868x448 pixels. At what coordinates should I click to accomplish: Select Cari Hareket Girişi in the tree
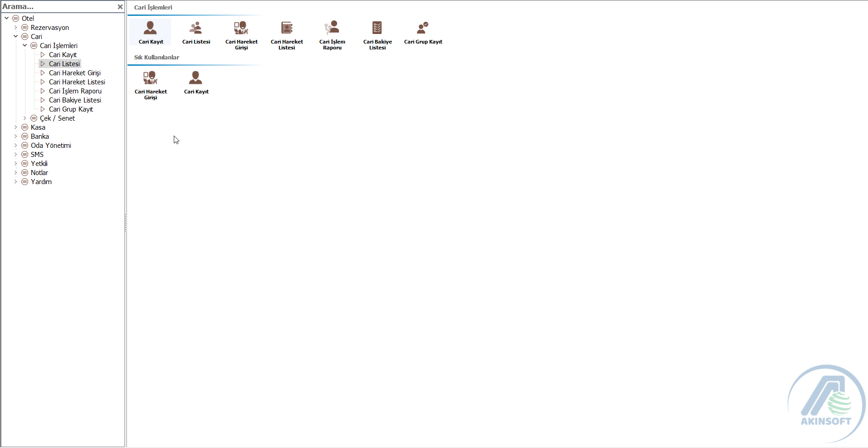(x=75, y=73)
